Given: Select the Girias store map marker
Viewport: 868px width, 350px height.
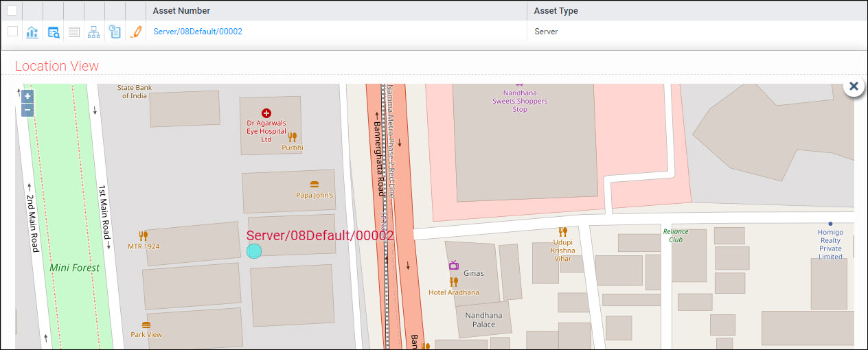Looking at the screenshot, I should point(453,265).
